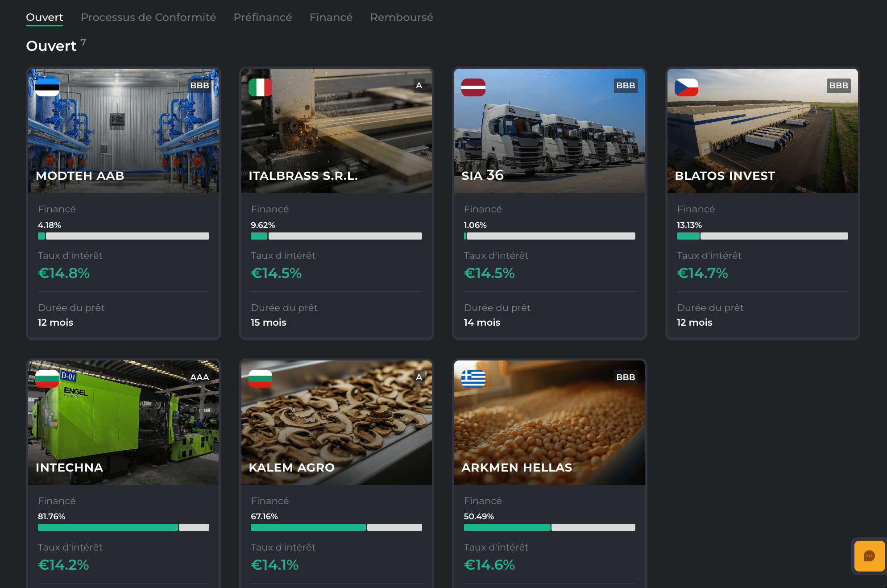Click the 67.16% funded value
The width and height of the screenshot is (887, 588).
(264, 517)
